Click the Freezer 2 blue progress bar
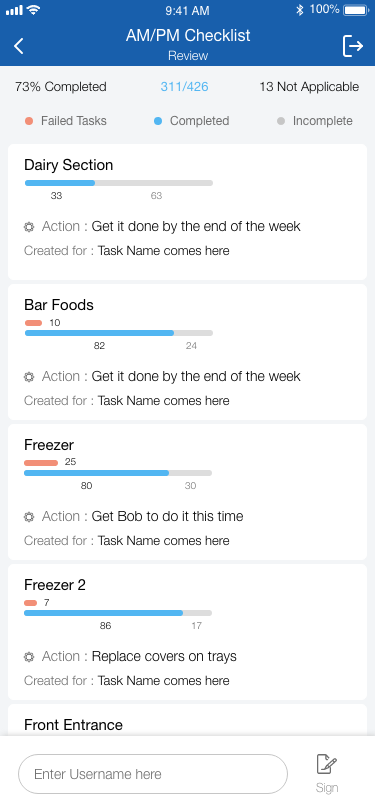This screenshot has width=375, height=812. coord(104,613)
